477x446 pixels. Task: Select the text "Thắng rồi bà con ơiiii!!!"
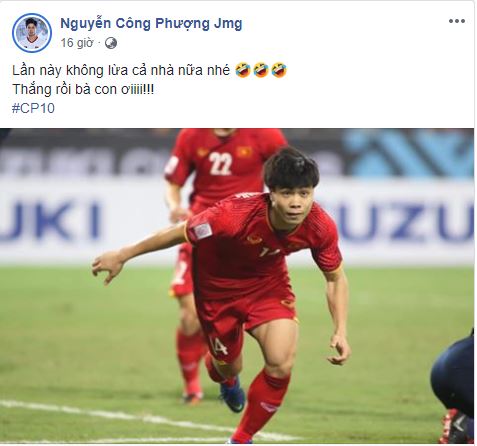(83, 89)
